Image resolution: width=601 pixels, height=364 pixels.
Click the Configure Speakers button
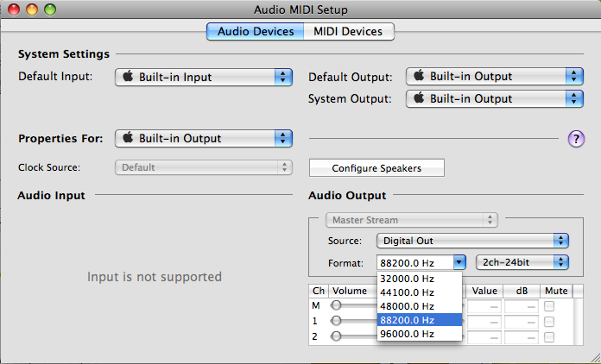376,168
